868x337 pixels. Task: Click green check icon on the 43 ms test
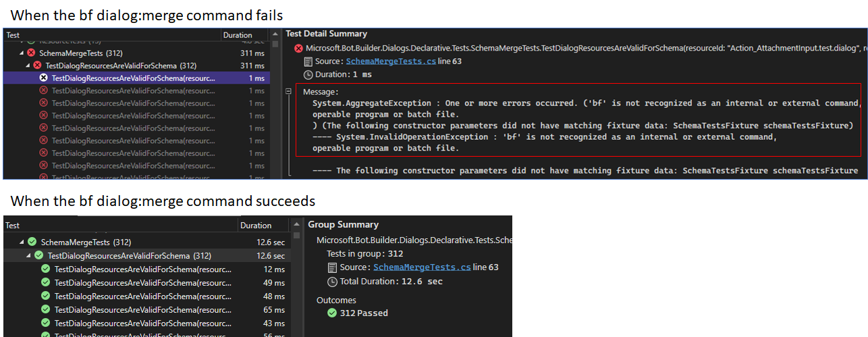click(x=46, y=323)
